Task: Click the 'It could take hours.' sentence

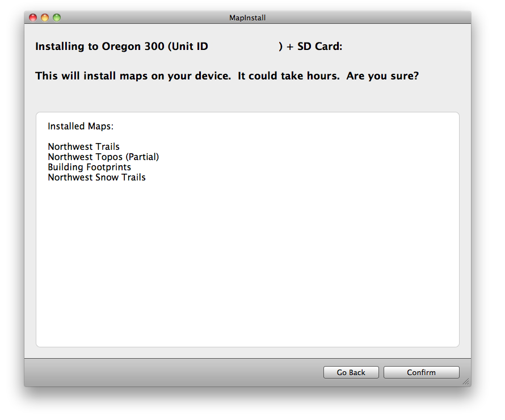Action: (x=289, y=75)
